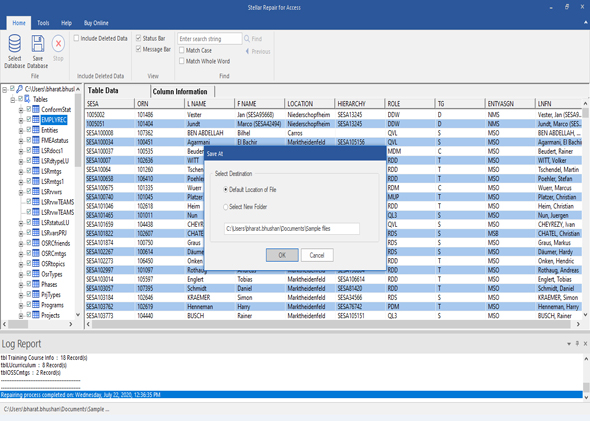Enable Match Whole Word checkbox
The height and width of the screenshot is (421, 590).
click(182, 61)
